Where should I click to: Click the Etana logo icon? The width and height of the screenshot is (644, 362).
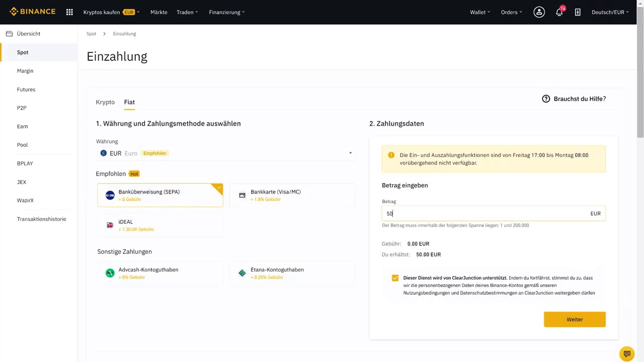tap(242, 273)
